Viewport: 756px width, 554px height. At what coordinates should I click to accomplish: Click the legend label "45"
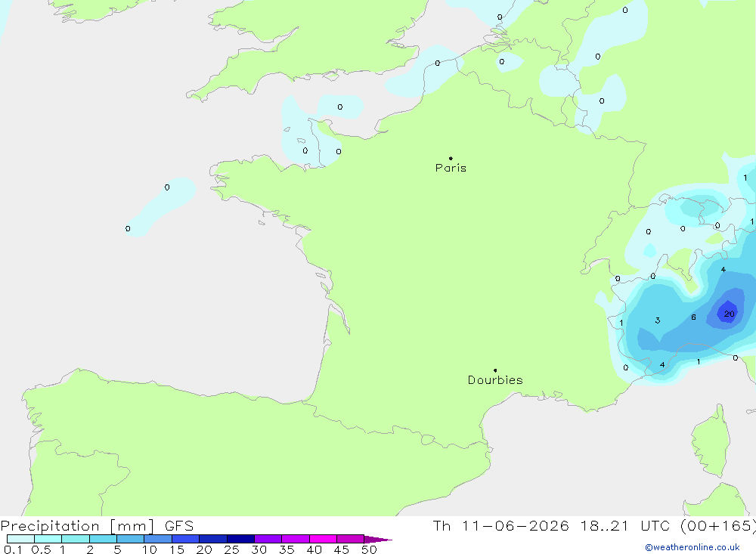click(x=342, y=549)
